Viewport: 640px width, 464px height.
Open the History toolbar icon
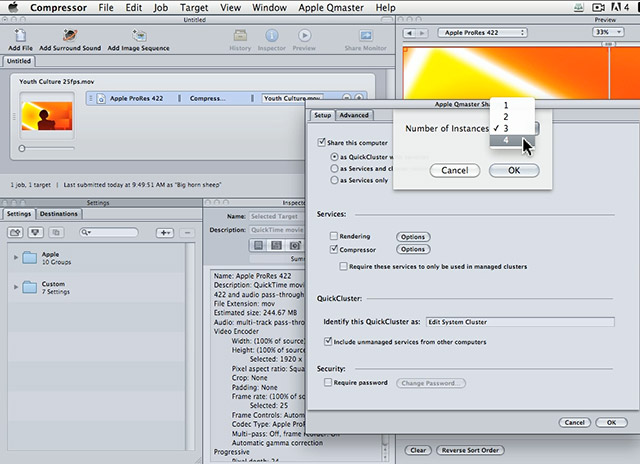click(x=240, y=36)
